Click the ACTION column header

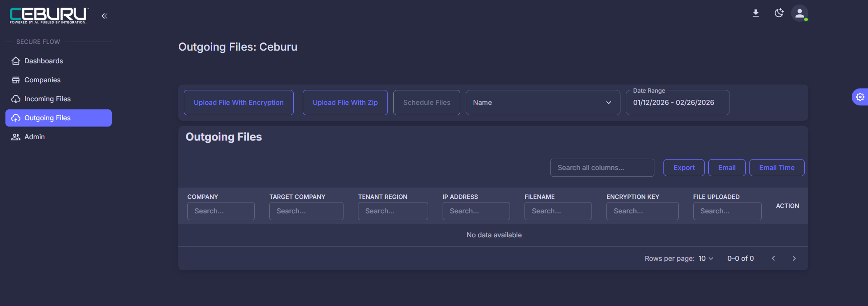pyautogui.click(x=787, y=206)
